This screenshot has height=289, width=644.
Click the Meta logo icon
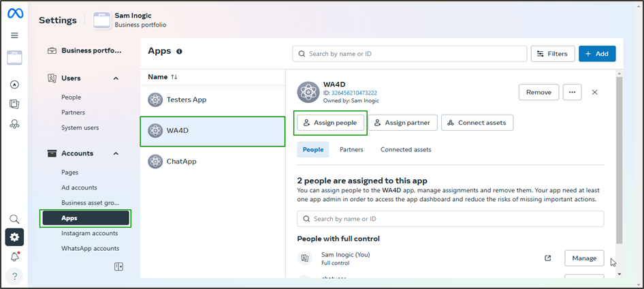point(15,14)
